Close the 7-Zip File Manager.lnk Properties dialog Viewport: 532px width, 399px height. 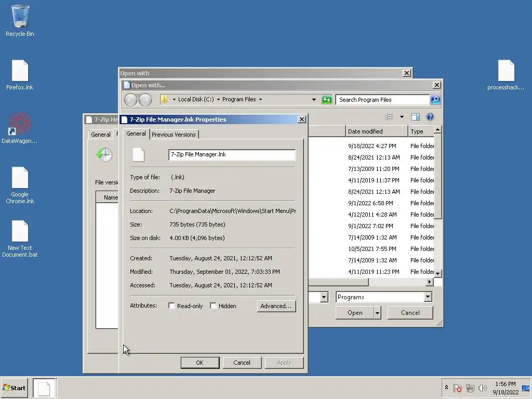302,119
